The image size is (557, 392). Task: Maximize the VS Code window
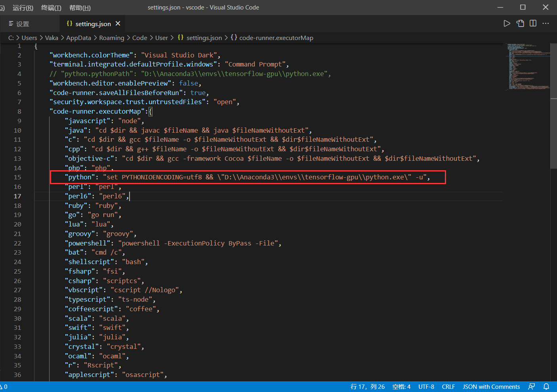[523, 7]
